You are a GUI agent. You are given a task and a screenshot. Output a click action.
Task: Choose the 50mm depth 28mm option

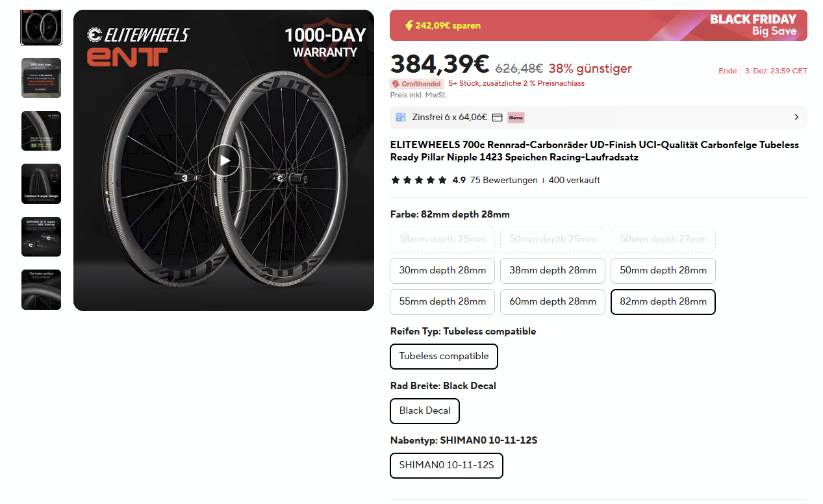[x=663, y=271]
